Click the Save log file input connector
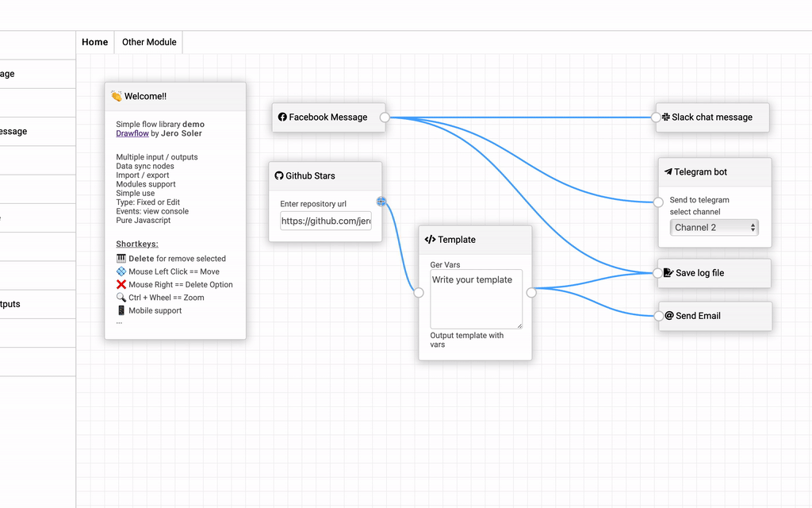This screenshot has height=508, width=812. 657,273
